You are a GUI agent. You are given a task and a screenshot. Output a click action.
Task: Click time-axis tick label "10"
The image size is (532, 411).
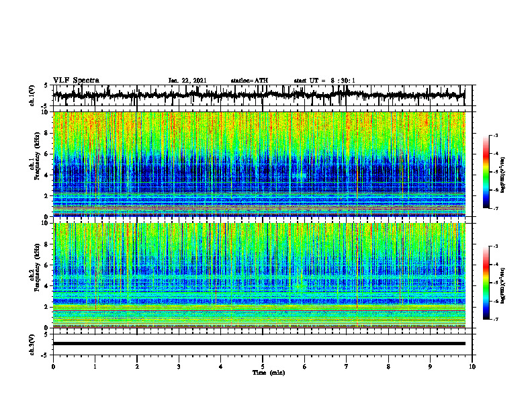tap(472, 367)
